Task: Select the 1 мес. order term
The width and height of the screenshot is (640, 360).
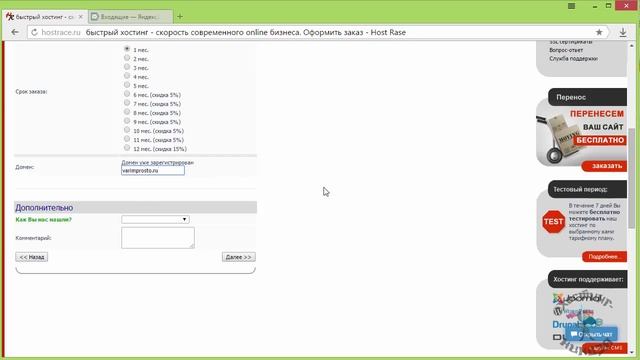Action: 127,49
